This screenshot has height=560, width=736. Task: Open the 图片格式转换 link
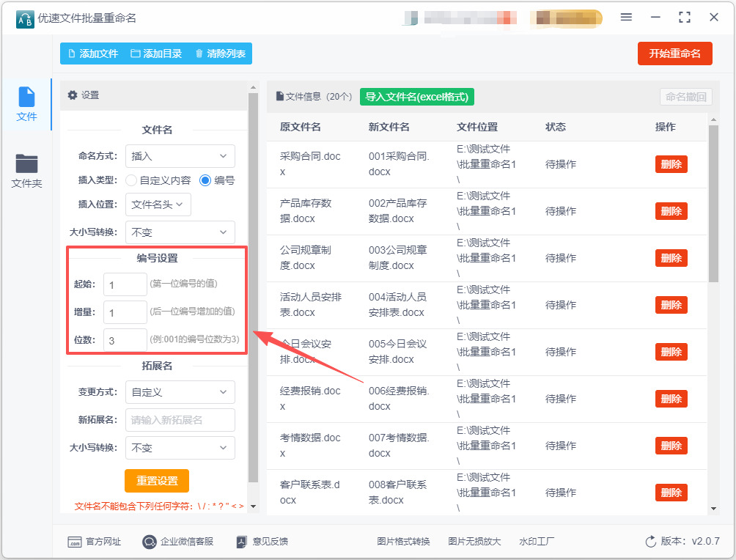point(403,542)
